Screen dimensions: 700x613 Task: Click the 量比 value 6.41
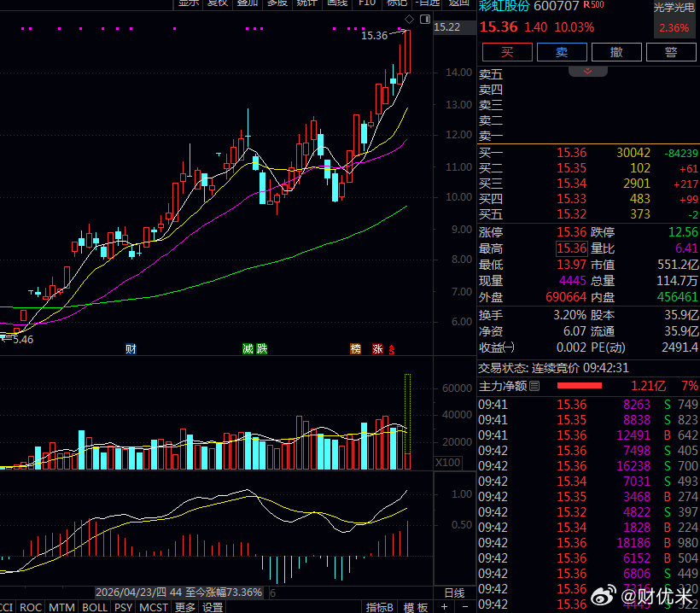click(686, 248)
